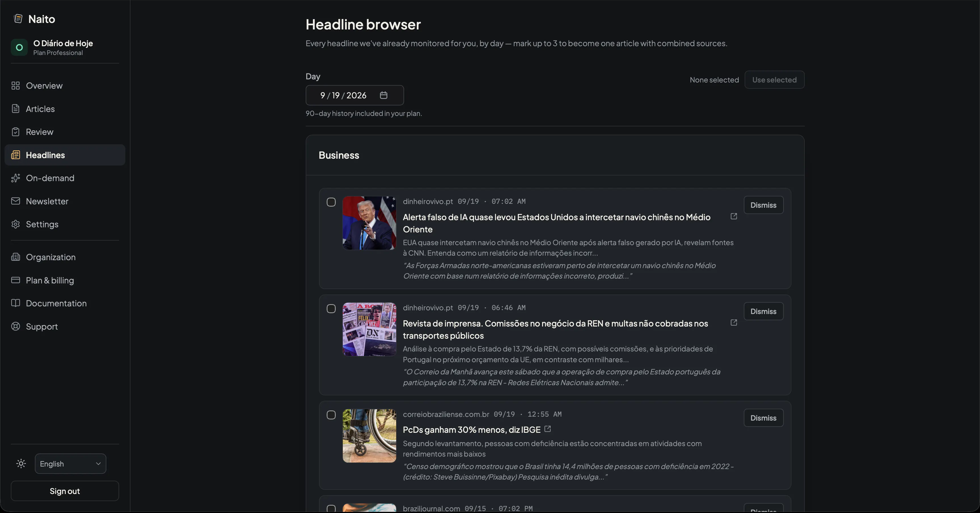Open Plan & billing in the sidebar
The width and height of the screenshot is (980, 513).
point(65,280)
